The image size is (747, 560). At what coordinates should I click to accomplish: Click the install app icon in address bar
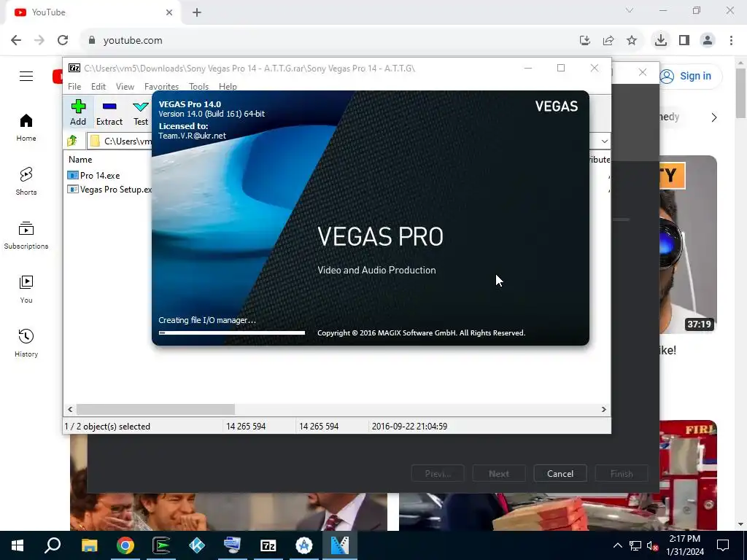584,41
